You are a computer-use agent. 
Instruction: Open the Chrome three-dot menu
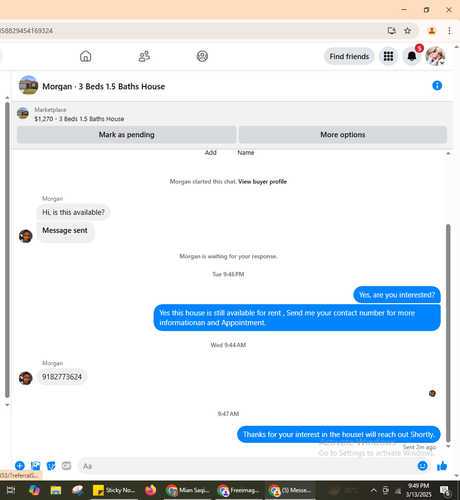pyautogui.click(x=449, y=31)
